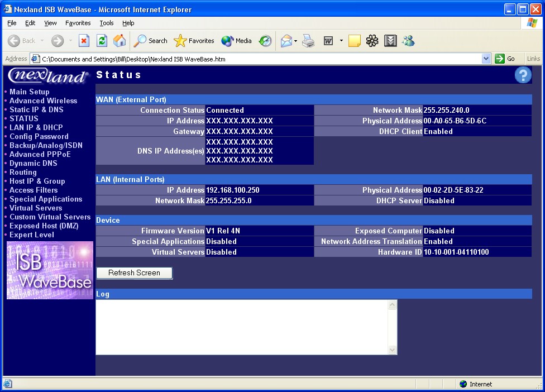Open the View menu
Image resolution: width=545 pixels, height=392 pixels.
pyautogui.click(x=50, y=23)
